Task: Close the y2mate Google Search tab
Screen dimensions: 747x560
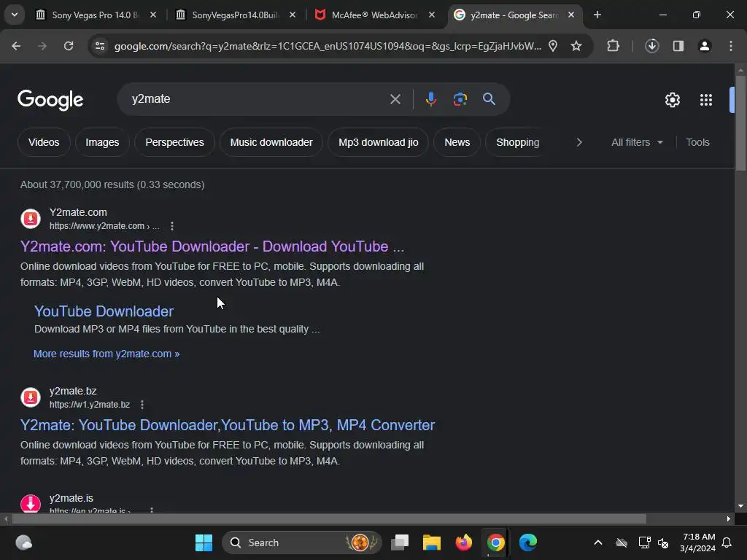Action: pyautogui.click(x=571, y=15)
